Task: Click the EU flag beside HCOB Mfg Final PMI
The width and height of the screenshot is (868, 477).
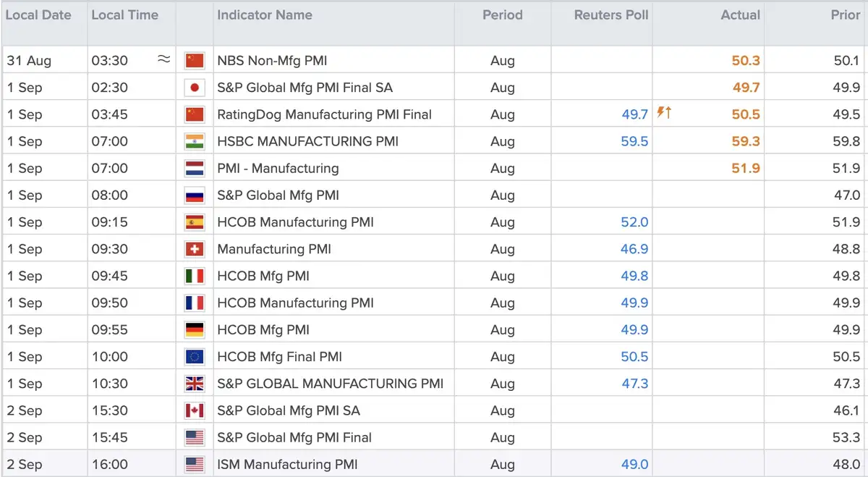Action: coord(195,357)
